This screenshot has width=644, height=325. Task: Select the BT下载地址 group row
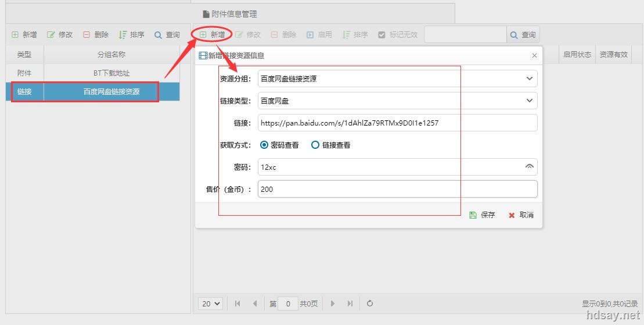111,73
